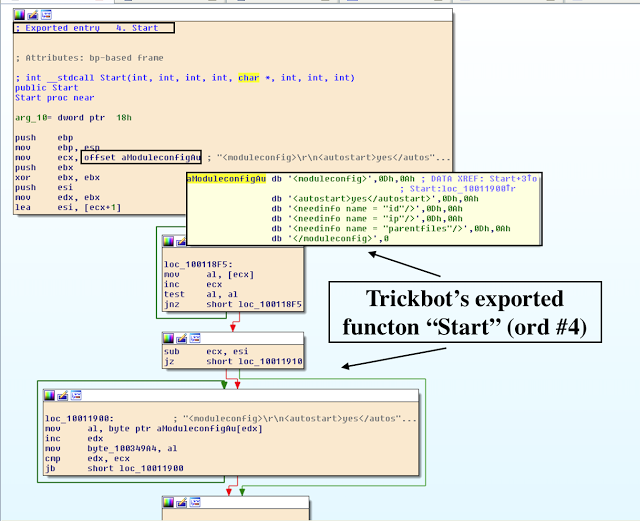Open color picker on the 'sub ecx, esi' block
Screen dimensions: 640x521
[169, 337]
